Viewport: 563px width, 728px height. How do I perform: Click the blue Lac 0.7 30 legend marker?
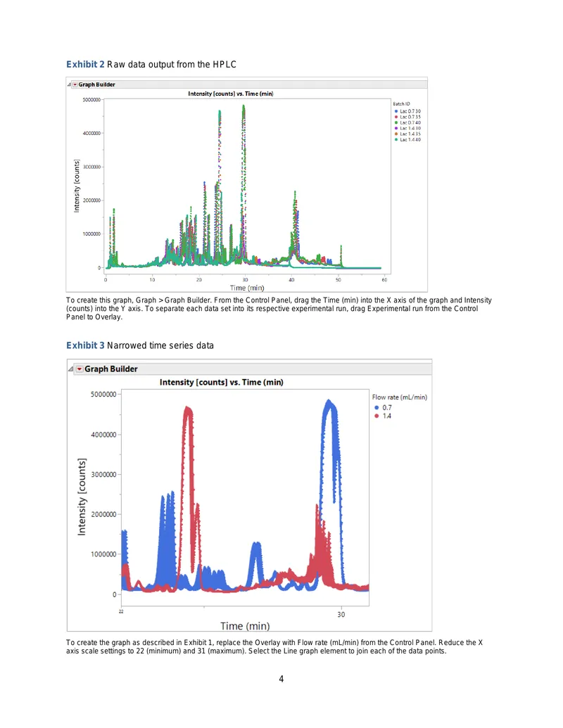coord(396,111)
